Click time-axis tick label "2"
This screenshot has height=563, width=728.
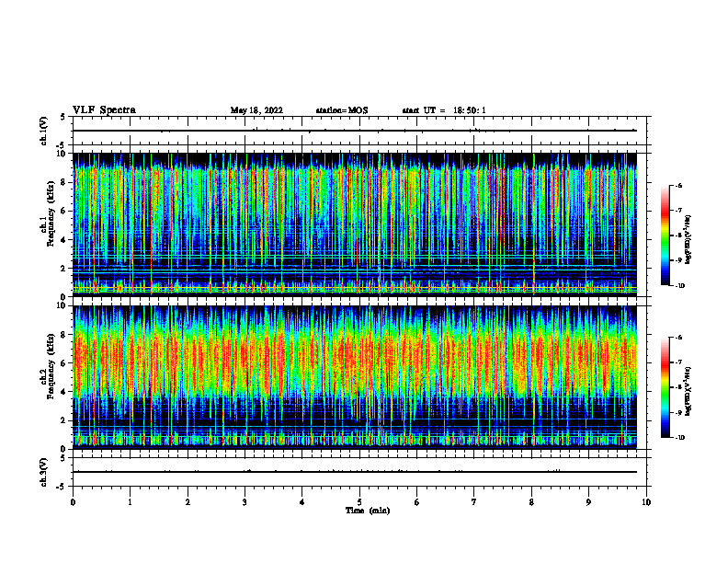tap(188, 502)
